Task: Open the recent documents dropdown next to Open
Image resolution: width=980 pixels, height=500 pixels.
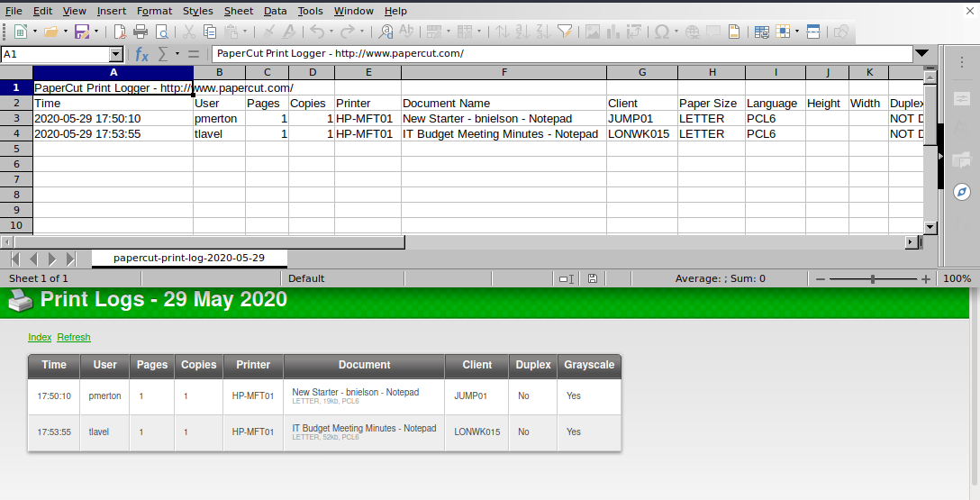Action: pyautogui.click(x=65, y=32)
